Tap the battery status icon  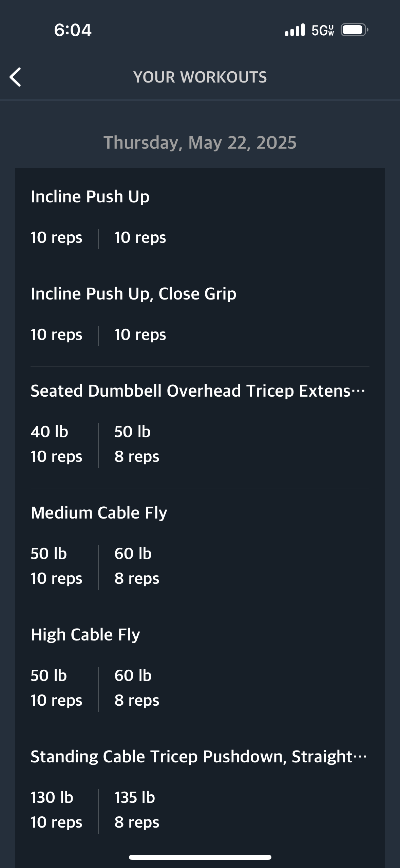point(354,30)
